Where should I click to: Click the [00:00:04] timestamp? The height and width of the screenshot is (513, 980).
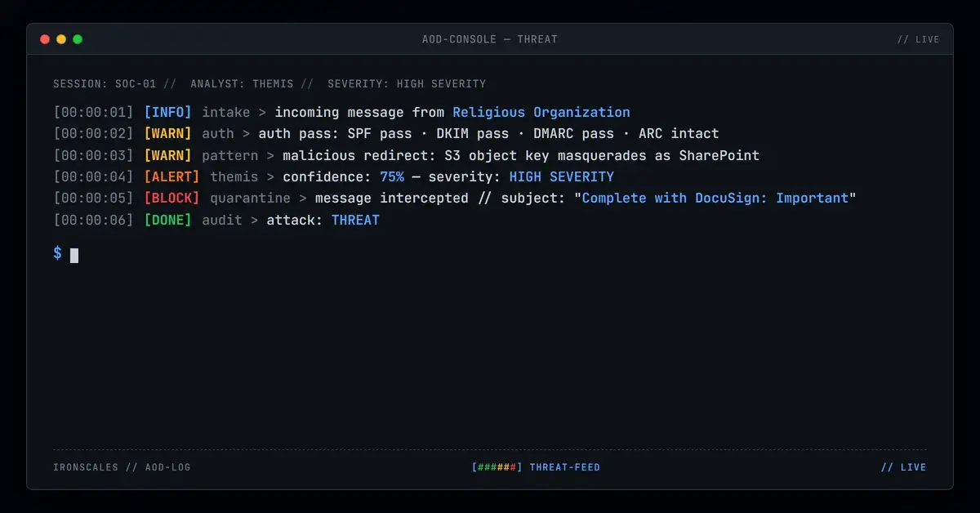pyautogui.click(x=93, y=176)
